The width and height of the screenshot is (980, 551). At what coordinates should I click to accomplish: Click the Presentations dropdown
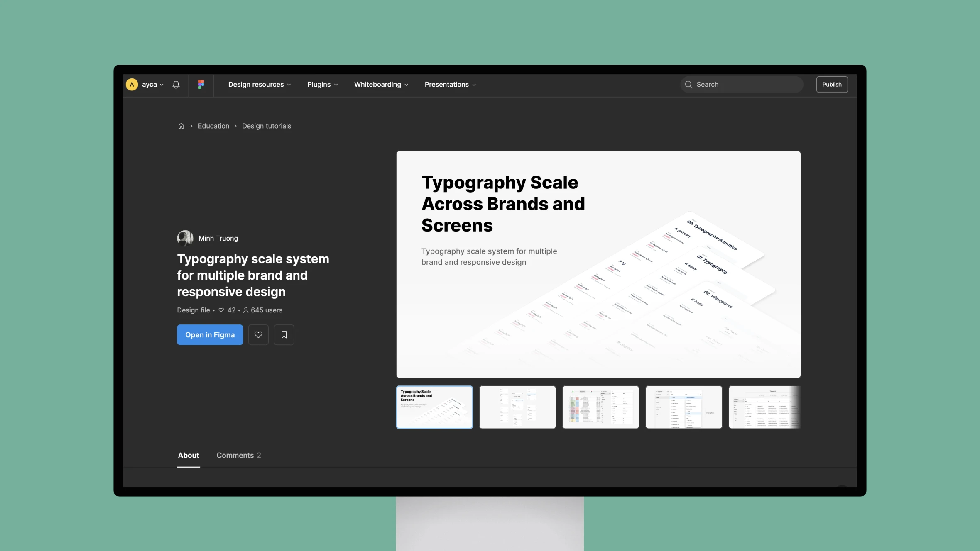(x=450, y=84)
